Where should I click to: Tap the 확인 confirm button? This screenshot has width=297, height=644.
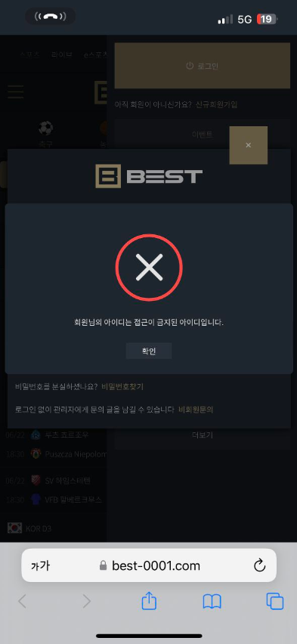pos(149,351)
